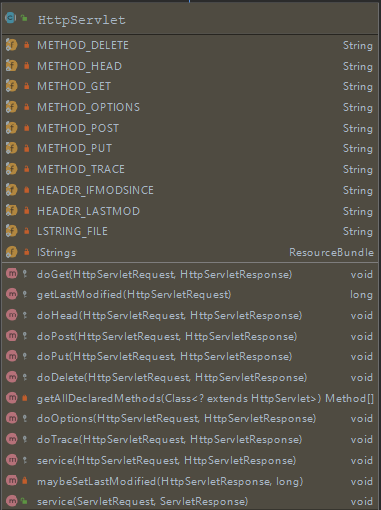381x510 pixels.
Task: Select the HEADER_IFMODSINCE field
Action: coord(190,190)
